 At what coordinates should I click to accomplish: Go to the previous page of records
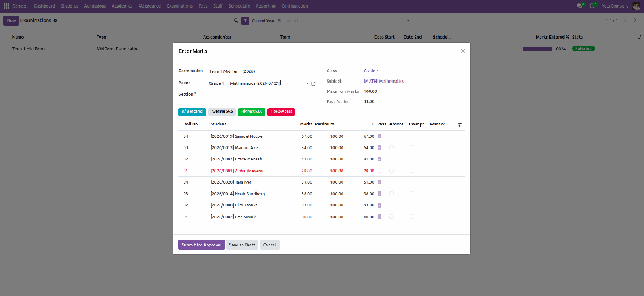(x=625, y=20)
